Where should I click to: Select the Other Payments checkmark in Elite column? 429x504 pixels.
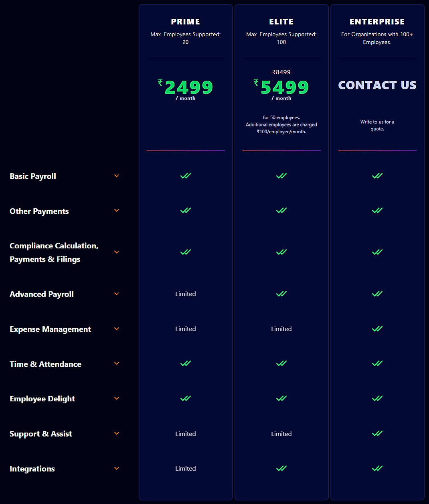click(281, 210)
